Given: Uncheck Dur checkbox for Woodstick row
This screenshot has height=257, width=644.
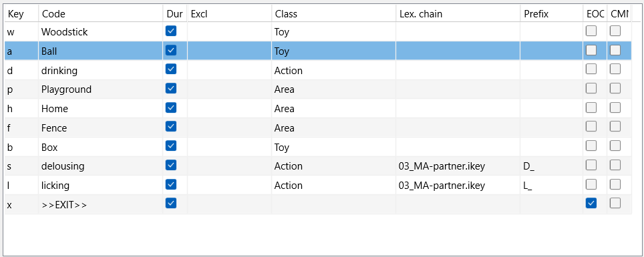Looking at the screenshot, I should pos(171,31).
